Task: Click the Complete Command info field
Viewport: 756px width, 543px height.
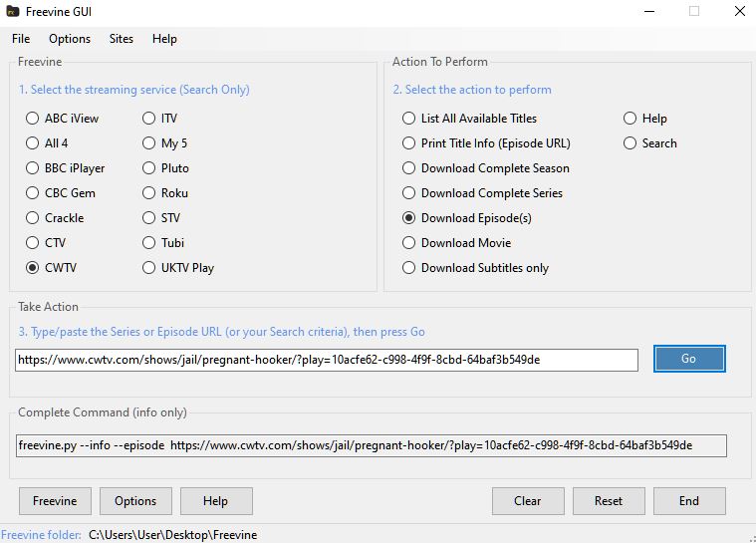Action: 371,445
